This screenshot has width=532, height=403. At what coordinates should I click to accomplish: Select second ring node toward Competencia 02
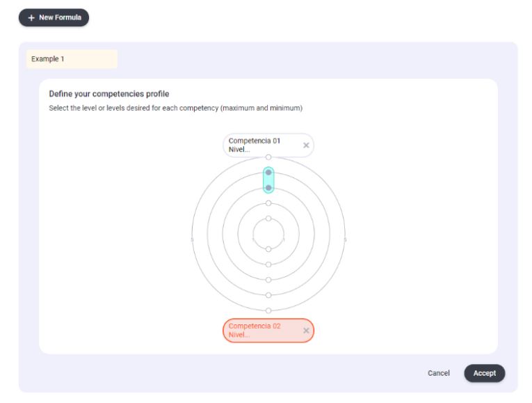[268, 264]
